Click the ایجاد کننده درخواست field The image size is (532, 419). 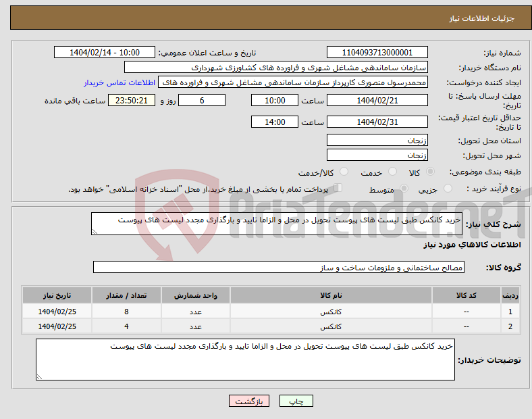[x=293, y=82]
